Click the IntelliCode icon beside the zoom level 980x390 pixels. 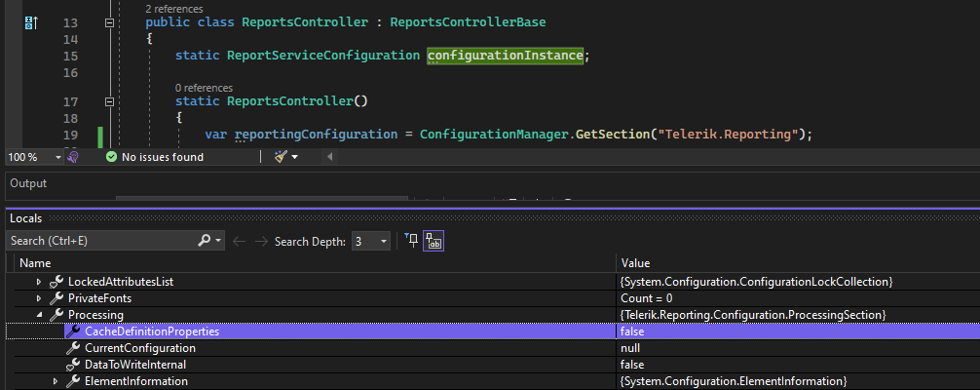pos(73,156)
